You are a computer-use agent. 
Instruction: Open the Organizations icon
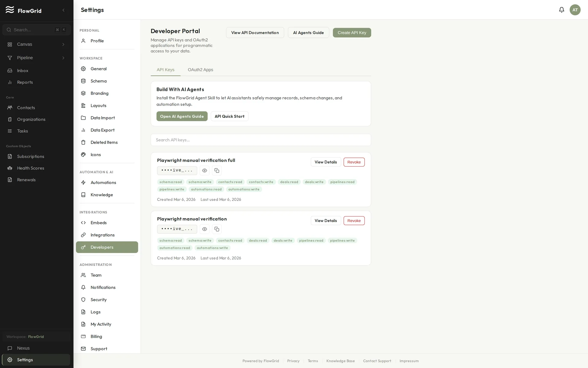pyautogui.click(x=10, y=119)
